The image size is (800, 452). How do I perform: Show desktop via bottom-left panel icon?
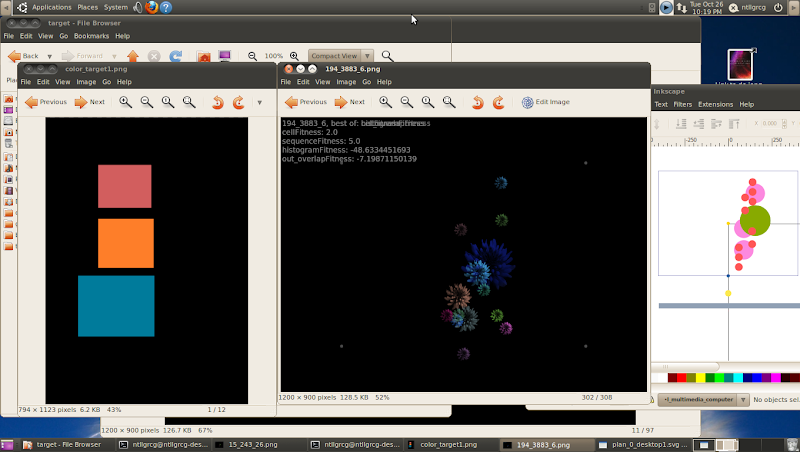[x=7, y=444]
